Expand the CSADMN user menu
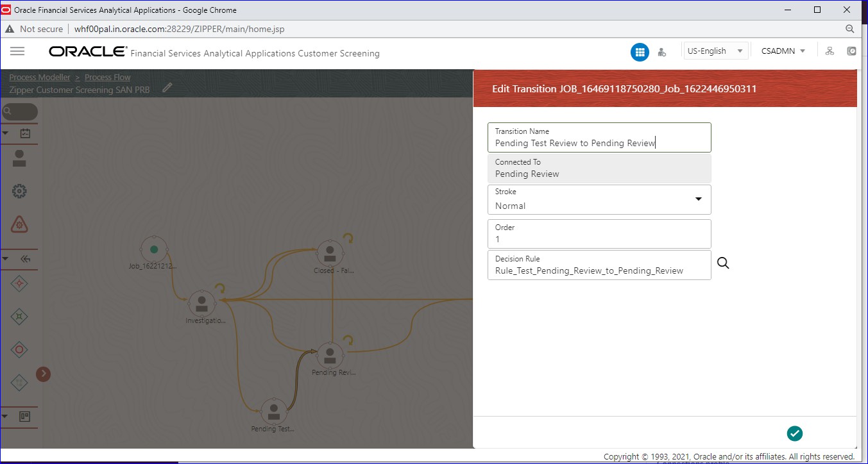This screenshot has height=464, width=868. click(783, 50)
